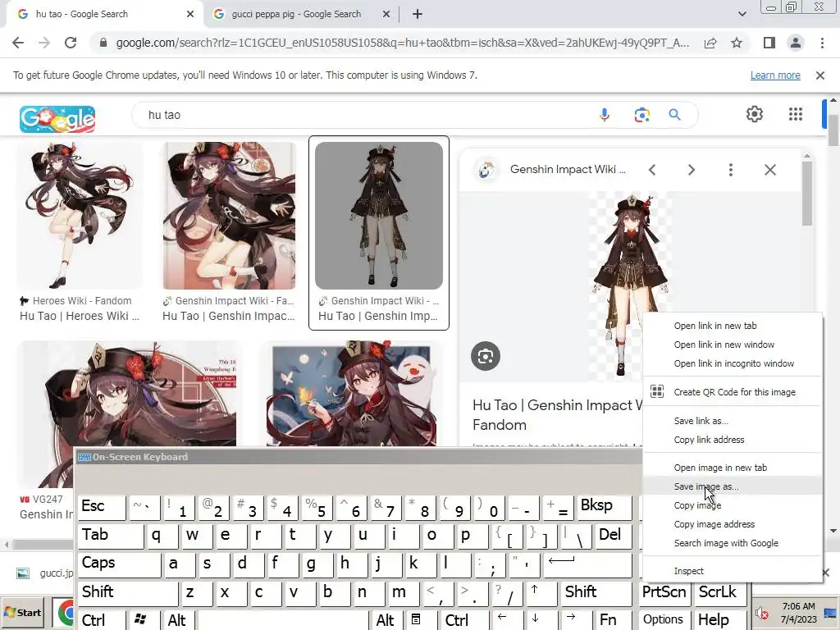Go back with the browser back arrow
This screenshot has width=840, height=630.
(18, 43)
